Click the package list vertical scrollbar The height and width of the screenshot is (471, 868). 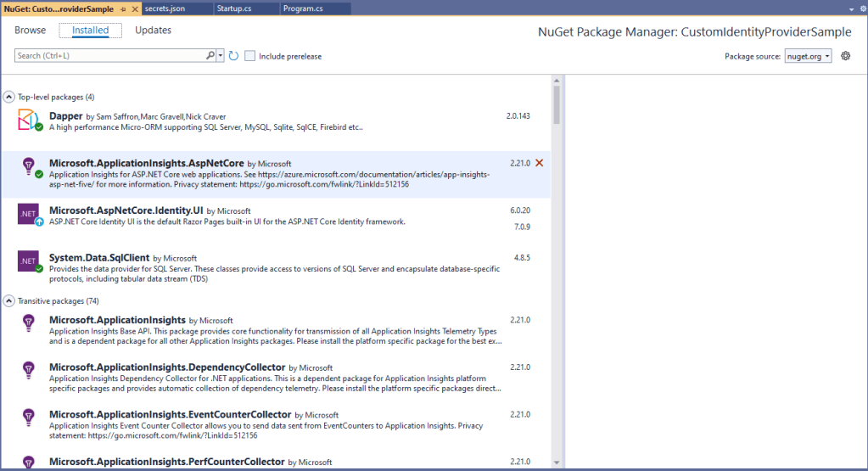tap(557, 105)
